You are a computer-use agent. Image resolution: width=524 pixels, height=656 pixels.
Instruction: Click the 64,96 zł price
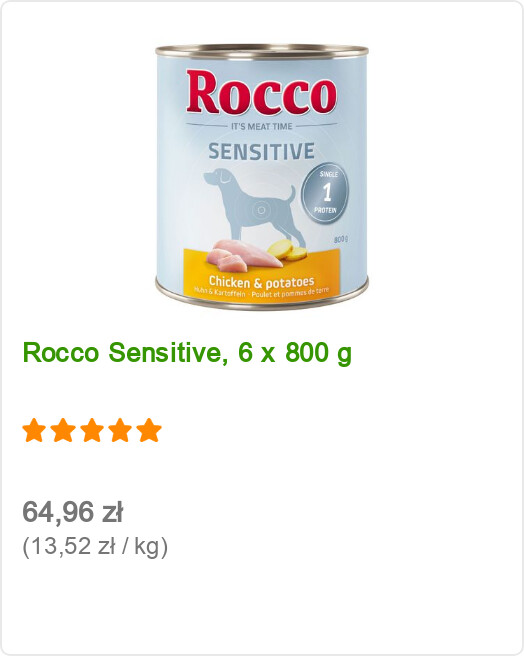tap(72, 512)
